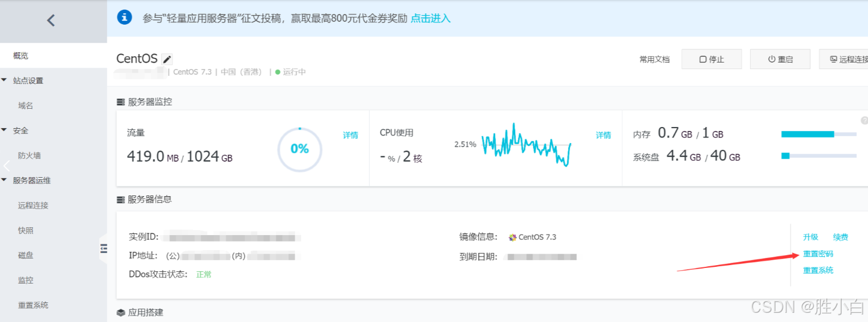Click the 升级 link
This screenshot has width=868, height=322.
pyautogui.click(x=810, y=237)
